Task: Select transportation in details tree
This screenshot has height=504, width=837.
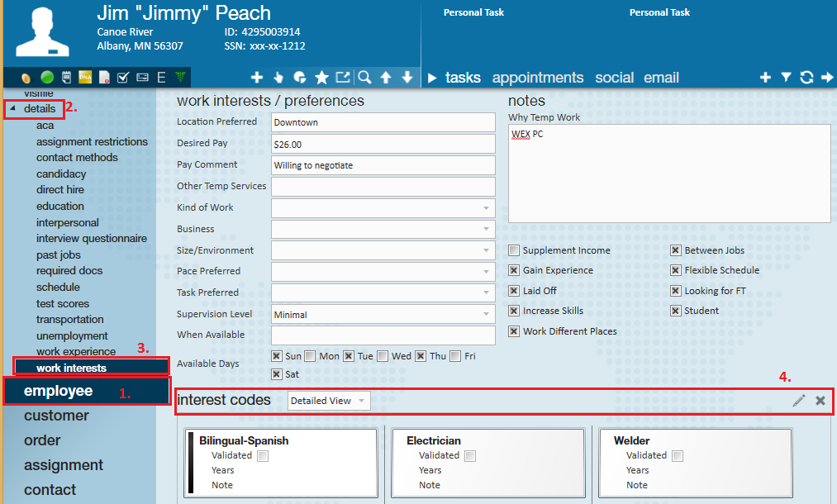Action: (x=70, y=319)
